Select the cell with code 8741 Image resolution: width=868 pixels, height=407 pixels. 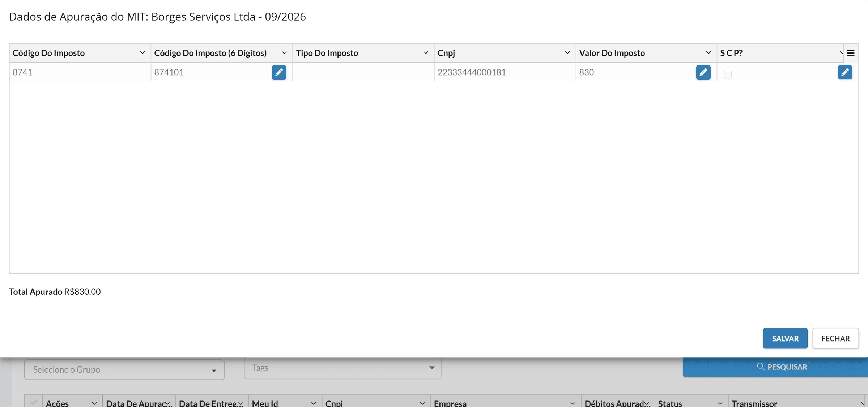[x=80, y=72]
